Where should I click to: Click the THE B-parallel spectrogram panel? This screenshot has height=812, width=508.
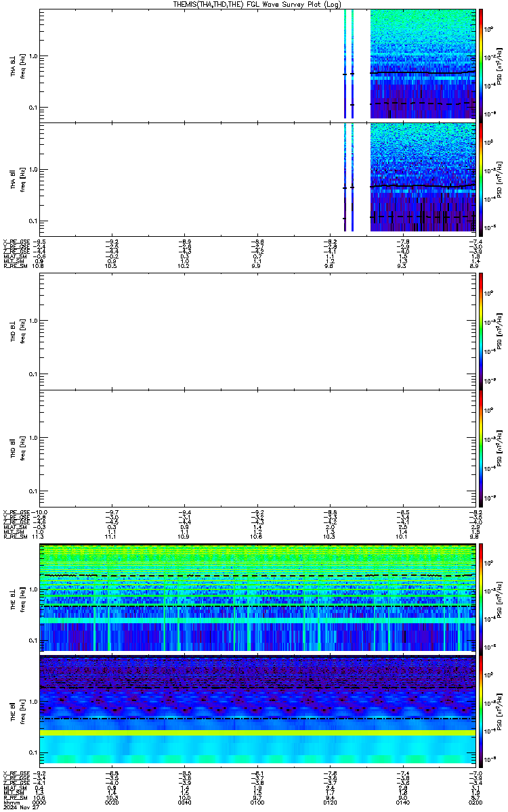[257, 710]
